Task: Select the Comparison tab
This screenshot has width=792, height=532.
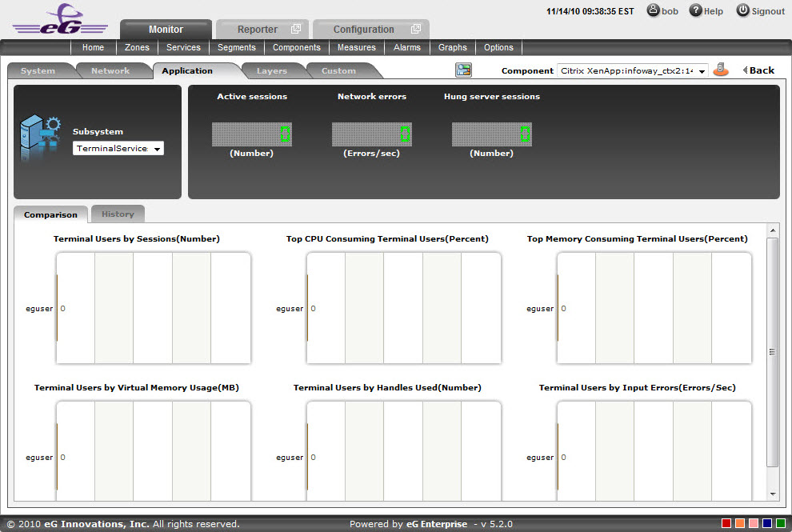Action: 50,214
